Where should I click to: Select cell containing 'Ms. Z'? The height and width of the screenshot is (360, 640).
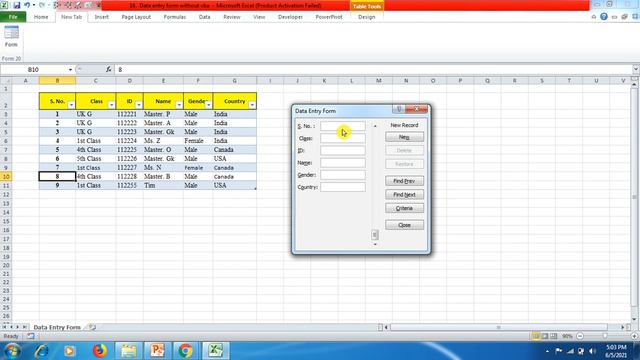click(x=163, y=140)
